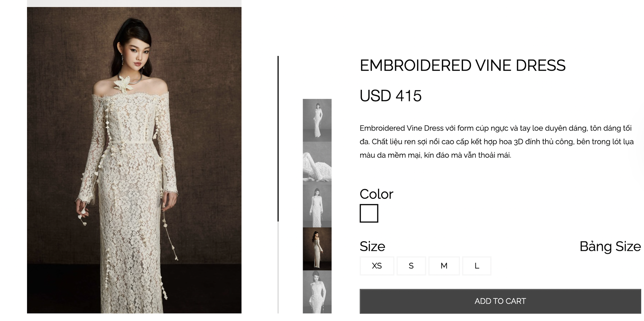Choose size XS

377,266
